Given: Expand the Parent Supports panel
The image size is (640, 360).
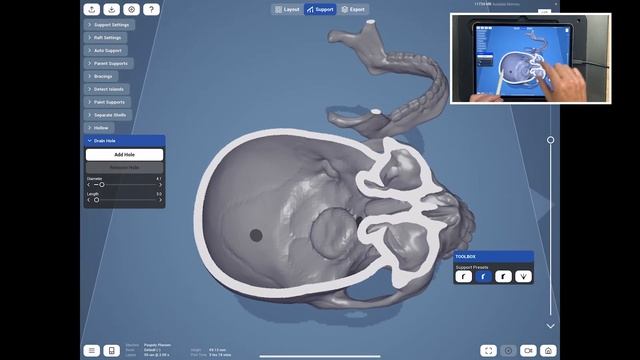Looking at the screenshot, I should (x=109, y=63).
